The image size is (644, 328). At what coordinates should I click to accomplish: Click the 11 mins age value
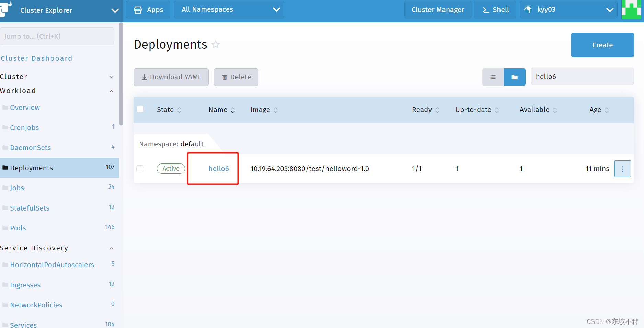coord(597,169)
